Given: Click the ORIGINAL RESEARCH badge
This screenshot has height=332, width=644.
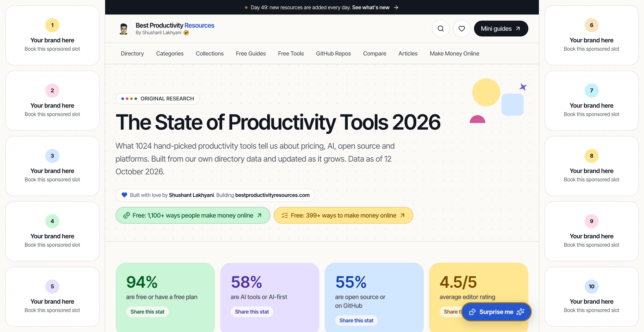Looking at the screenshot, I should click(158, 99).
